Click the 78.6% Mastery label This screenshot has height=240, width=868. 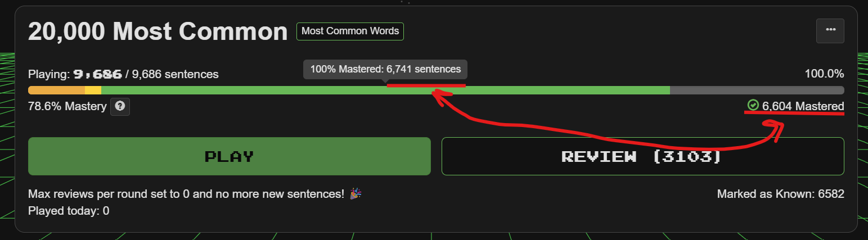click(67, 106)
